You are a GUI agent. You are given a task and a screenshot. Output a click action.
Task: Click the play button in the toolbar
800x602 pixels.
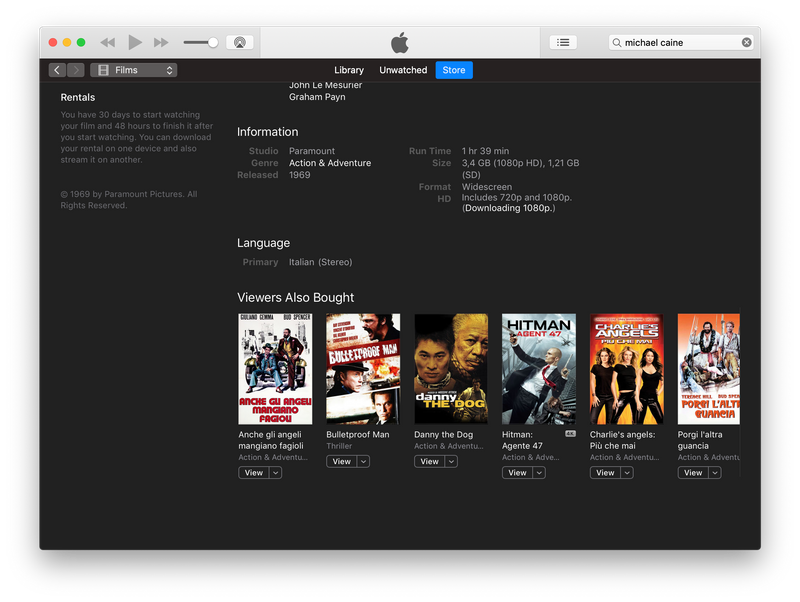point(135,43)
